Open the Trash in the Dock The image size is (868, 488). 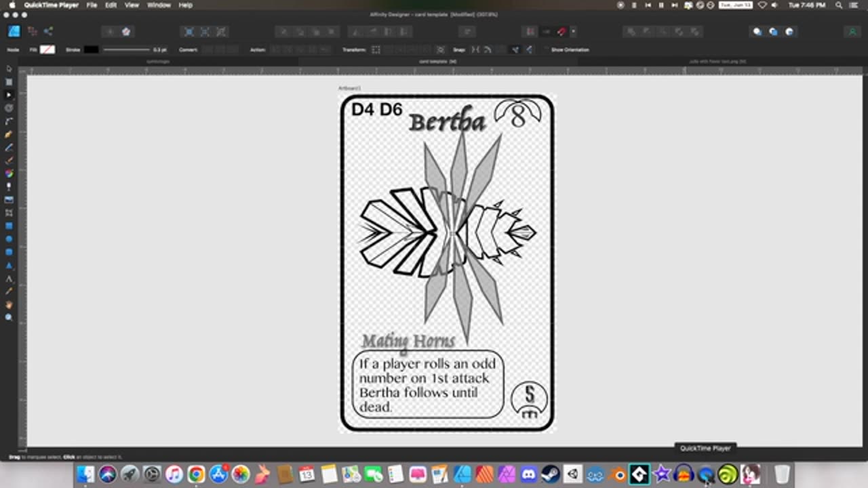781,474
